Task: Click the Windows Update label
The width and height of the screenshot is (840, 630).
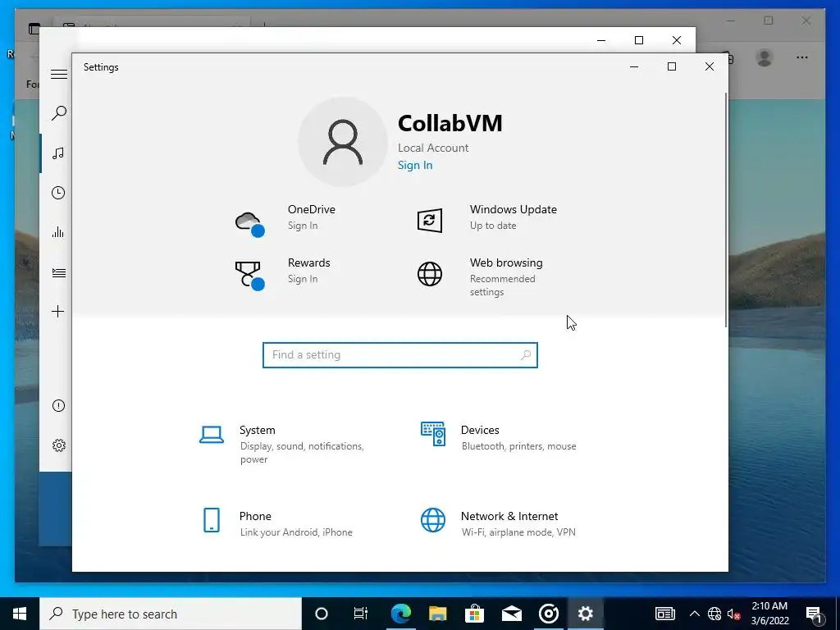Action: tap(514, 209)
